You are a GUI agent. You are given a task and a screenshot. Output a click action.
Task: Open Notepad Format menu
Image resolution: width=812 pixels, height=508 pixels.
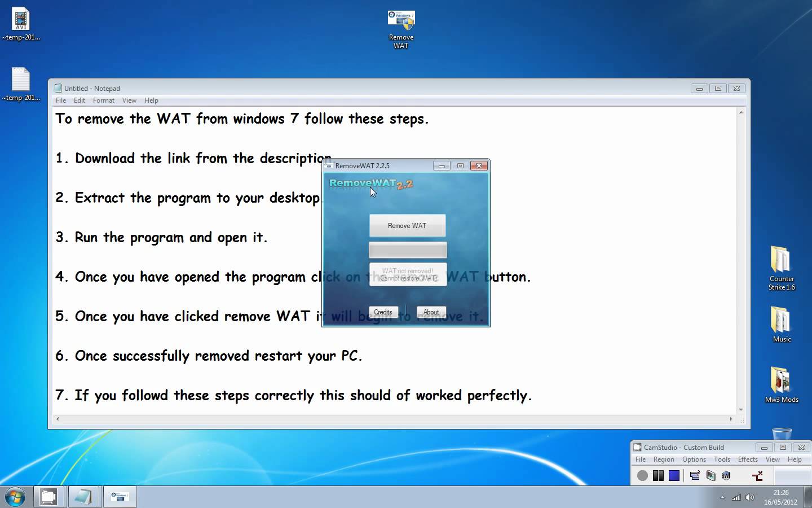(104, 100)
